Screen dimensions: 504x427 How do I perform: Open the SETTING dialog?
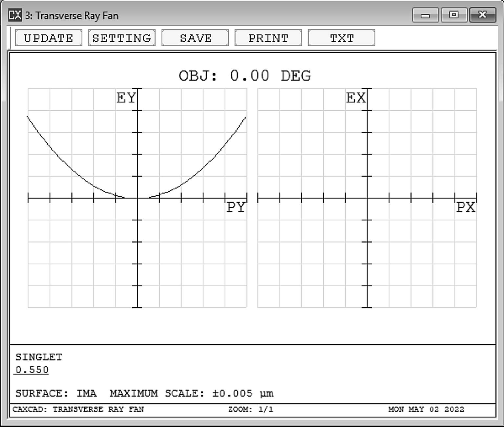coord(122,38)
